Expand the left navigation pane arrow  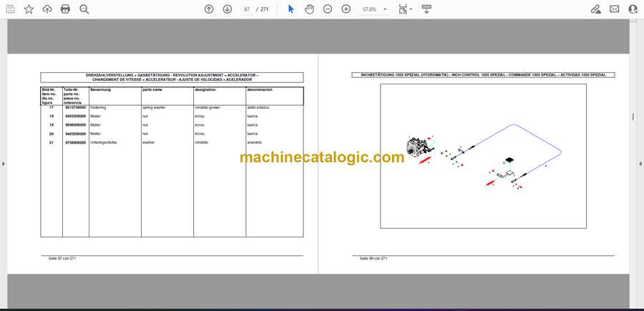click(x=4, y=164)
